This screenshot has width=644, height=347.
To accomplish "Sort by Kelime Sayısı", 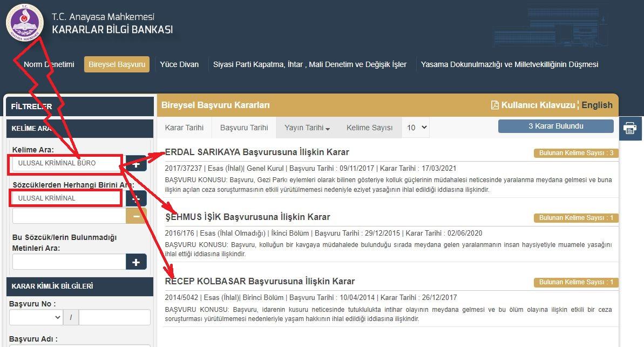I will point(369,128).
